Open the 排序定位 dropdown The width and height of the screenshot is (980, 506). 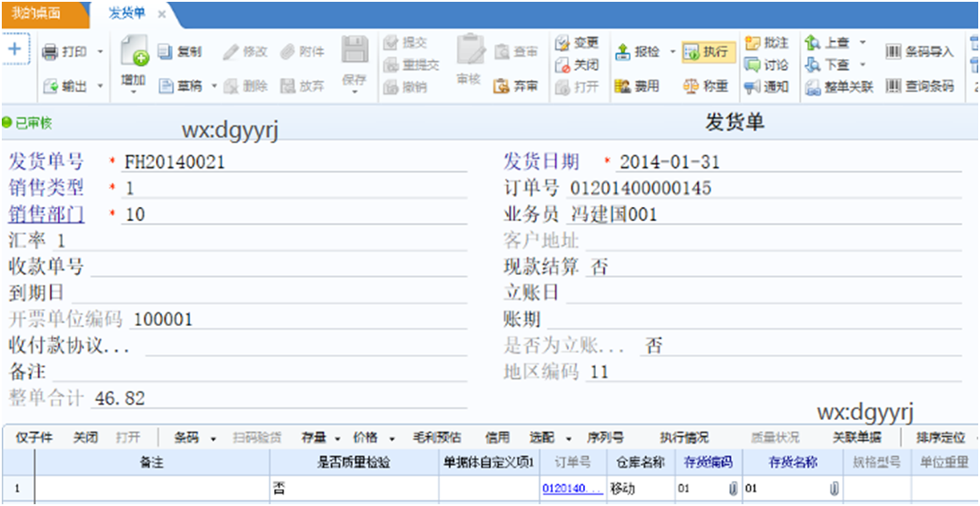point(976,439)
